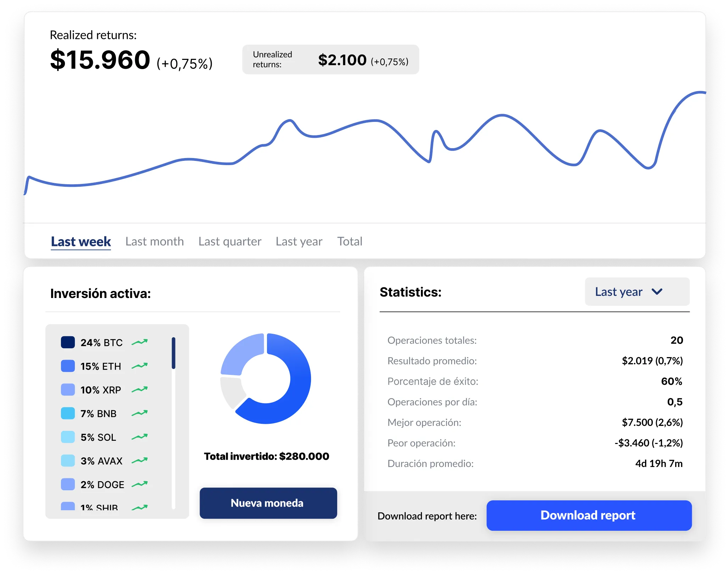The image size is (728, 574).
Task: Click the Download report button
Action: [588, 516]
